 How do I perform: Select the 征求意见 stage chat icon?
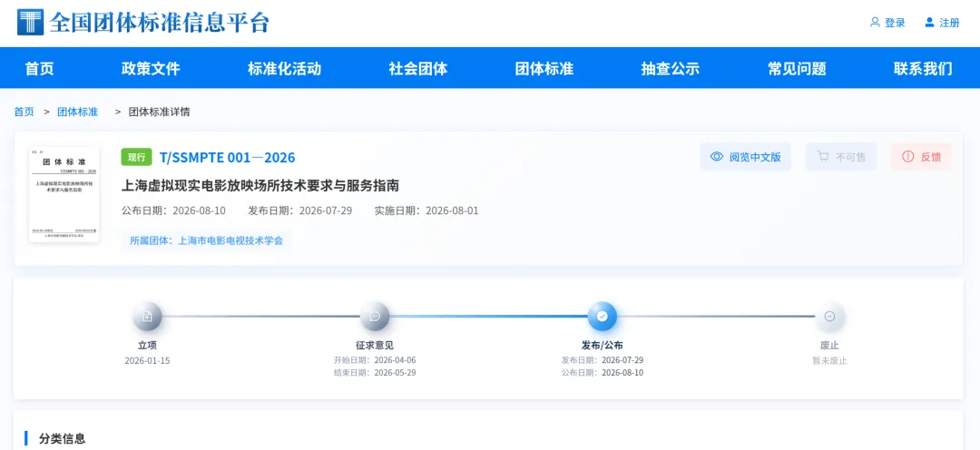point(375,317)
